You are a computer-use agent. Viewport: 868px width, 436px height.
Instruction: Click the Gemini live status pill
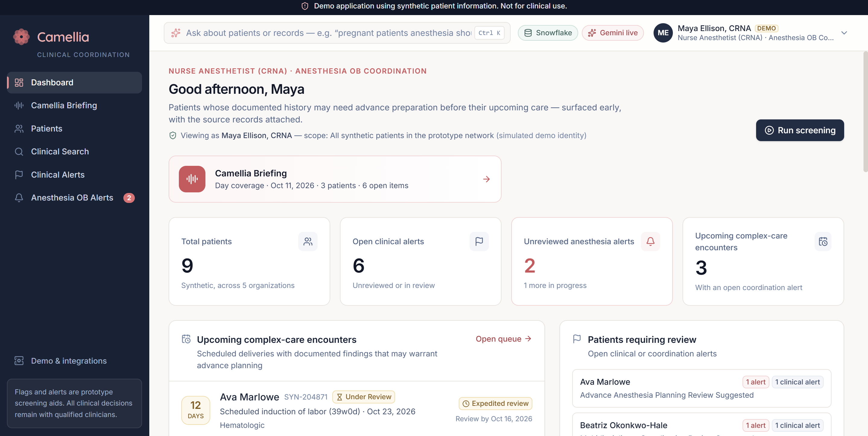613,33
